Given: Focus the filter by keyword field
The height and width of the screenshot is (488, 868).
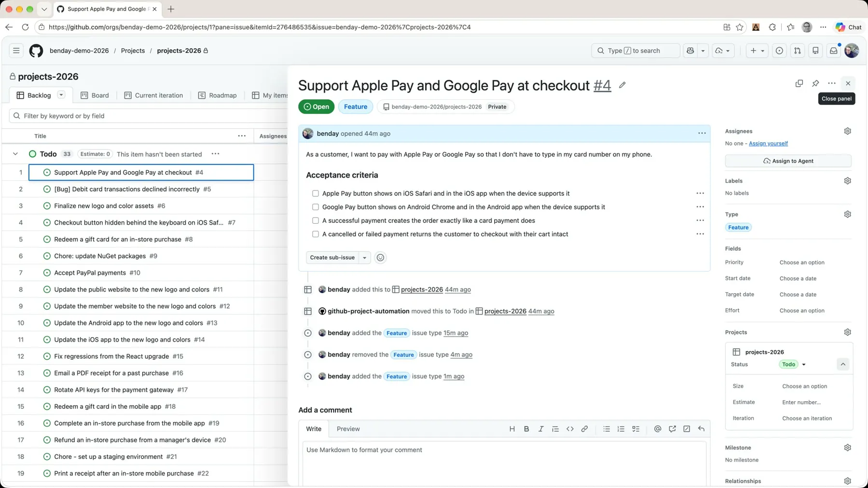Looking at the screenshot, I should click(x=150, y=116).
